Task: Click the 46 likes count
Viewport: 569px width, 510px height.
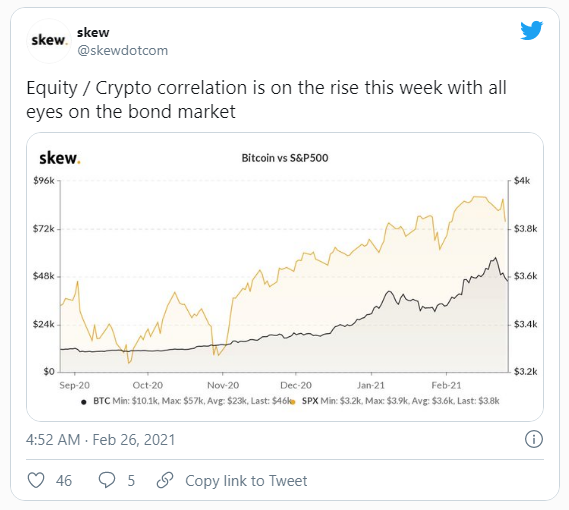Action: click(x=64, y=481)
